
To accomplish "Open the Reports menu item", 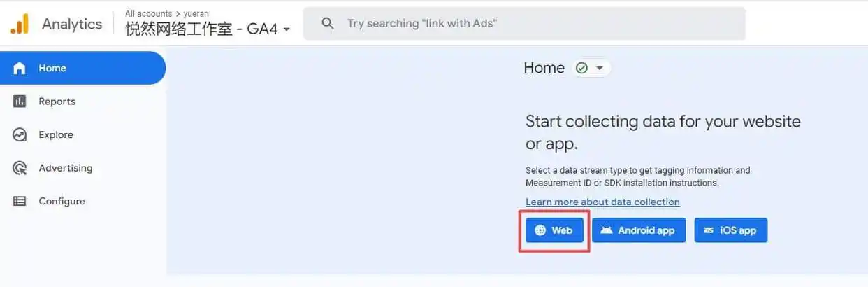I will click(57, 101).
